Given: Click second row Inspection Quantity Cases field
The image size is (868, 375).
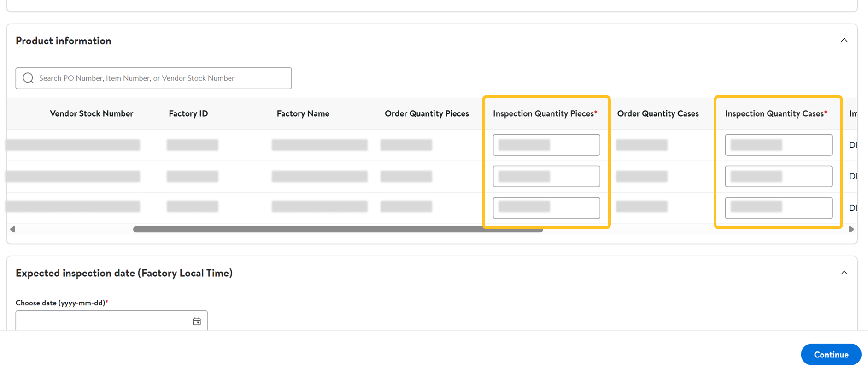Looking at the screenshot, I should click(779, 176).
